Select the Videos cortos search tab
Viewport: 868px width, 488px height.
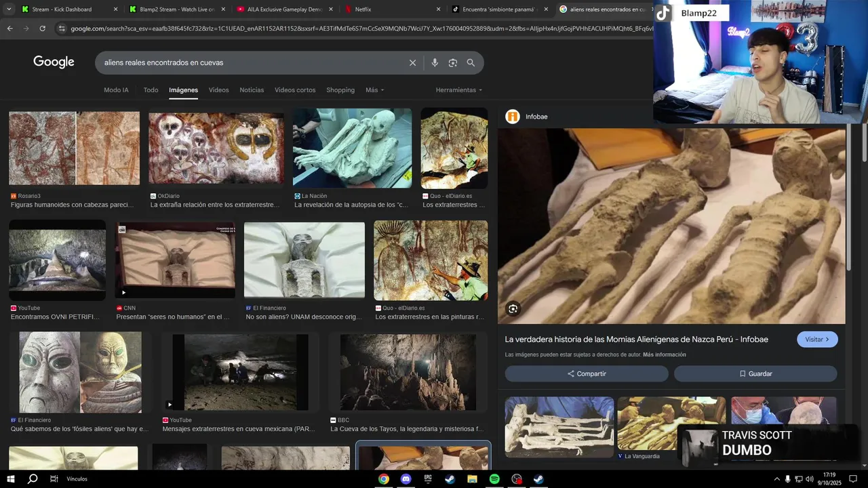click(295, 90)
